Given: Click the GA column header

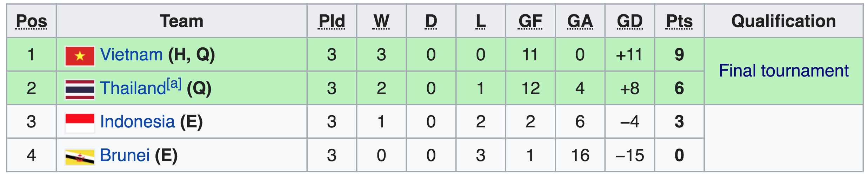Looking at the screenshot, I should [x=580, y=21].
